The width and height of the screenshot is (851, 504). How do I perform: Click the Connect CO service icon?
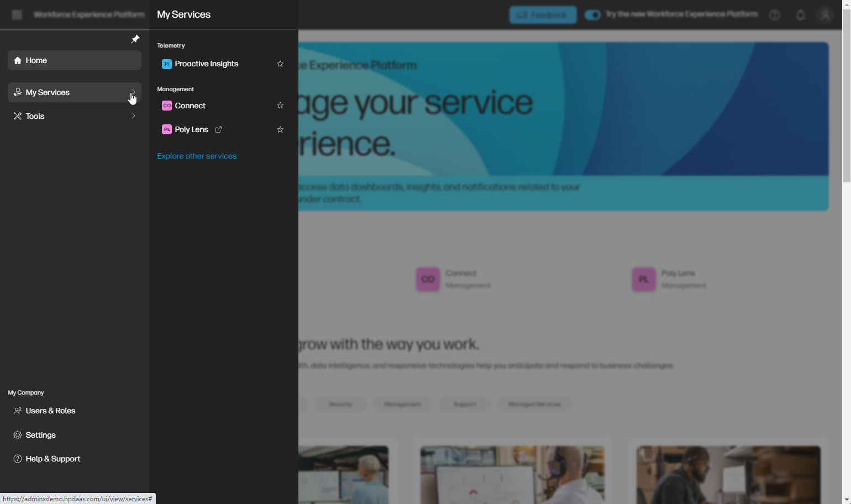[x=167, y=105]
